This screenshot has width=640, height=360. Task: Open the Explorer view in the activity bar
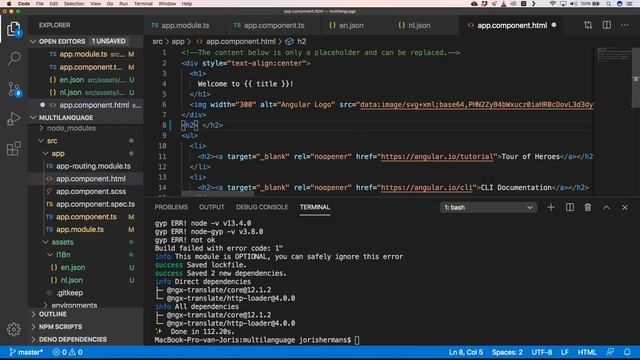[x=13, y=29]
